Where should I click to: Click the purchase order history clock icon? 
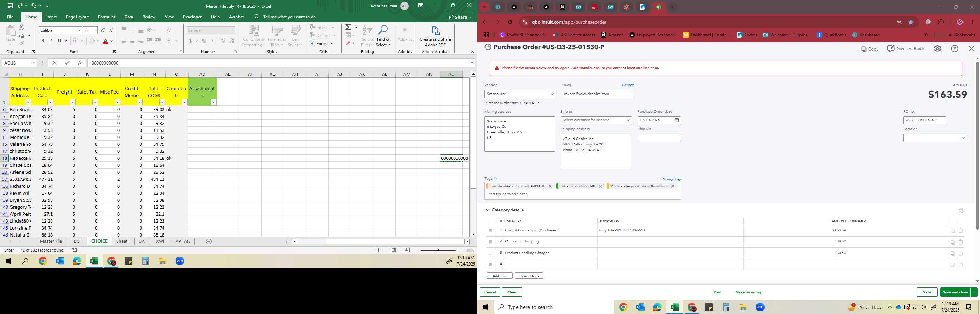[488, 47]
